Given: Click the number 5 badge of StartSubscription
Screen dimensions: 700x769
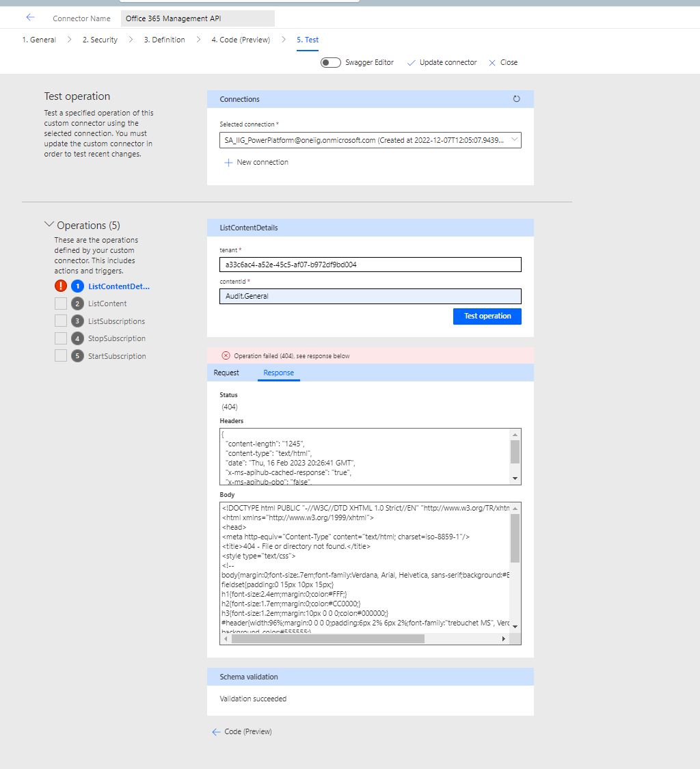Looking at the screenshot, I should coord(77,356).
